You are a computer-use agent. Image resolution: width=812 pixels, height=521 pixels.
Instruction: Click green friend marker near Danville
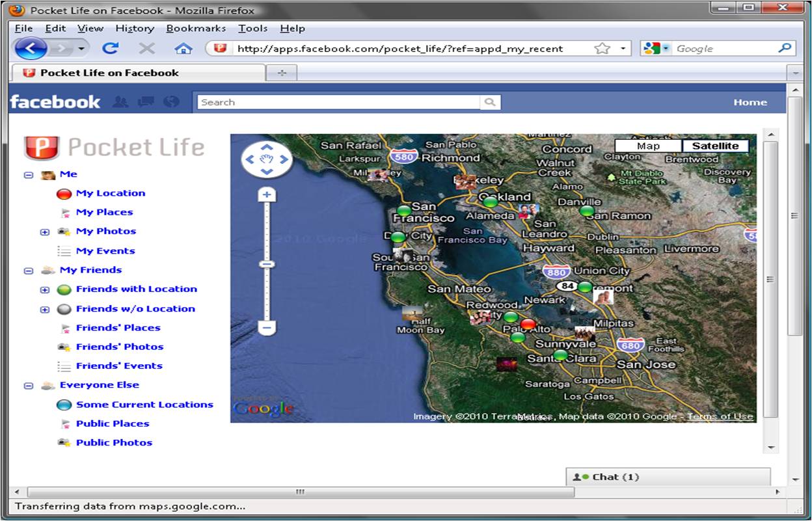coord(587,211)
